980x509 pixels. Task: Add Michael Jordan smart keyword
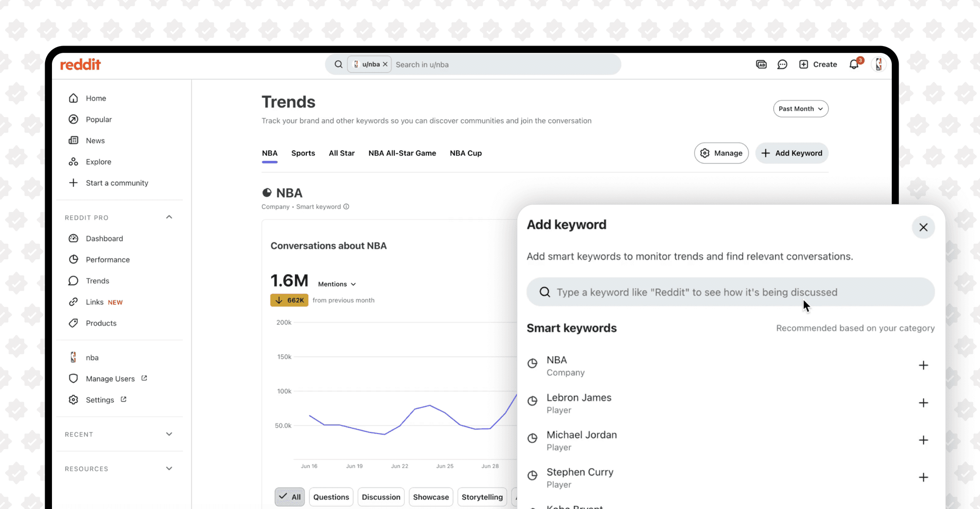(923, 440)
